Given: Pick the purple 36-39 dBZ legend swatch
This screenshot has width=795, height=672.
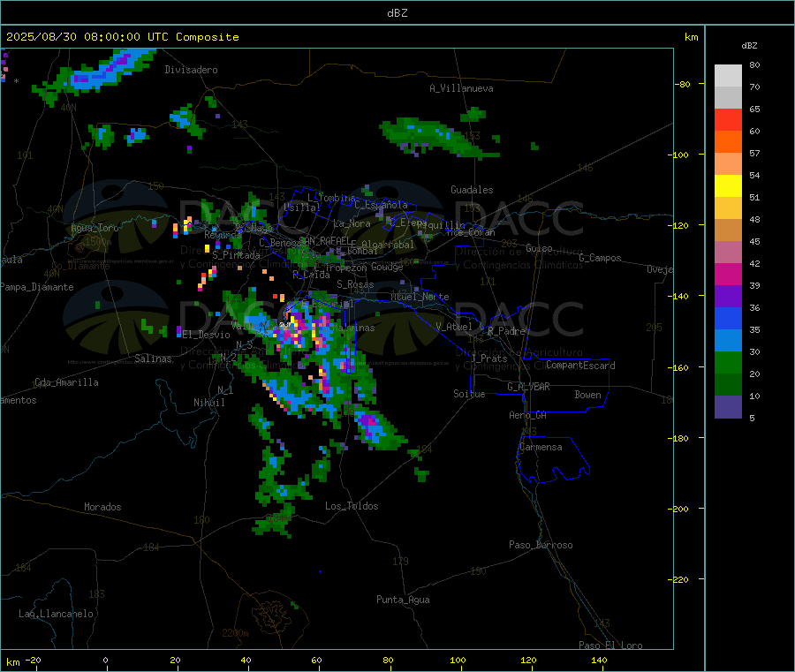Looking at the screenshot, I should [x=728, y=297].
